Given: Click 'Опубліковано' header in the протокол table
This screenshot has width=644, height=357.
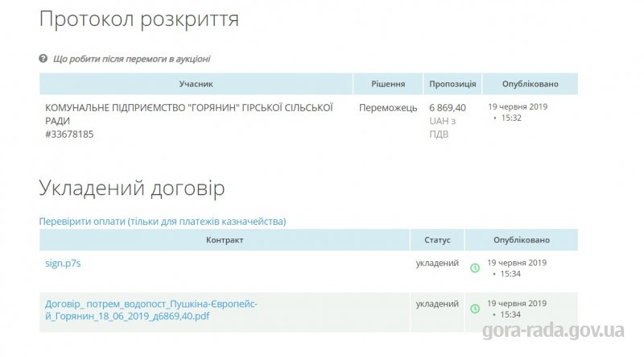Looking at the screenshot, I should 530,84.
